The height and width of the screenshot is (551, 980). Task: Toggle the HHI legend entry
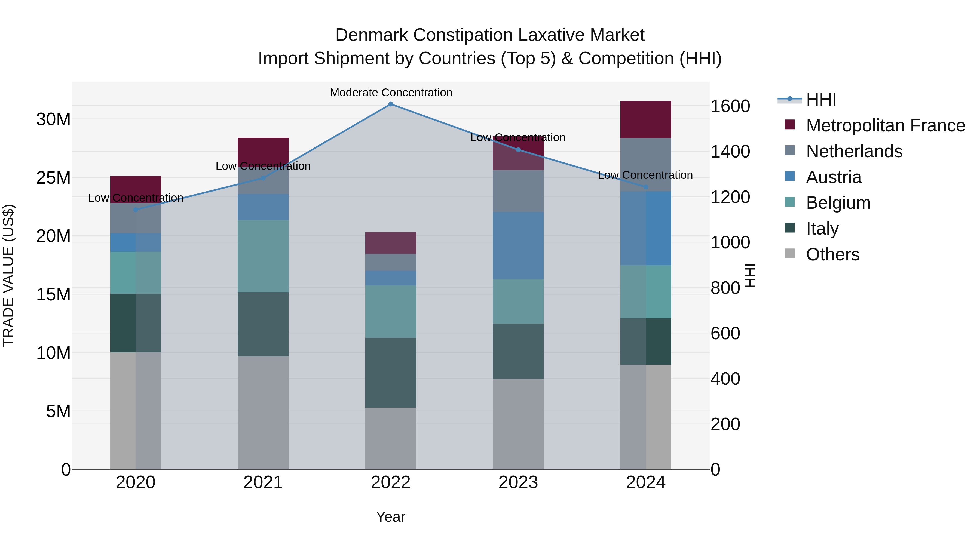(x=807, y=100)
